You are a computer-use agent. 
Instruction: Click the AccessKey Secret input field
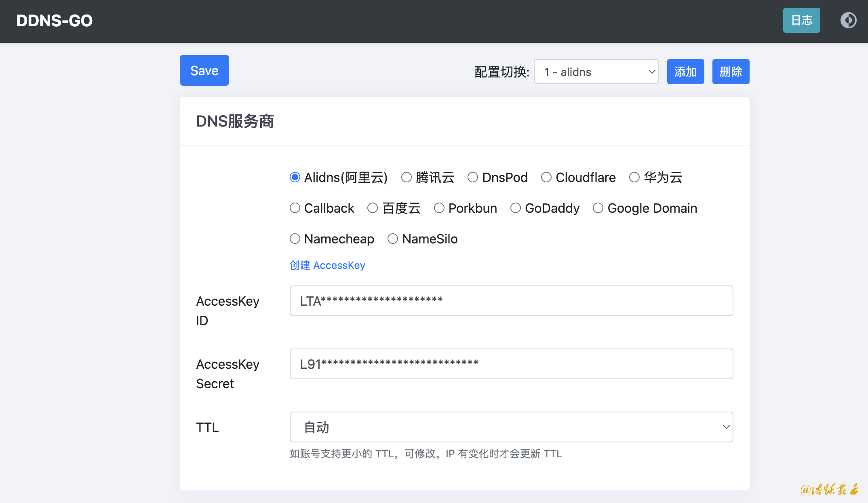pyautogui.click(x=511, y=364)
